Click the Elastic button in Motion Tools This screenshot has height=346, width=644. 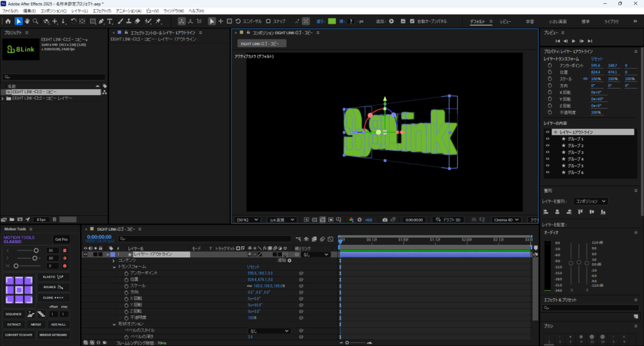click(53, 277)
